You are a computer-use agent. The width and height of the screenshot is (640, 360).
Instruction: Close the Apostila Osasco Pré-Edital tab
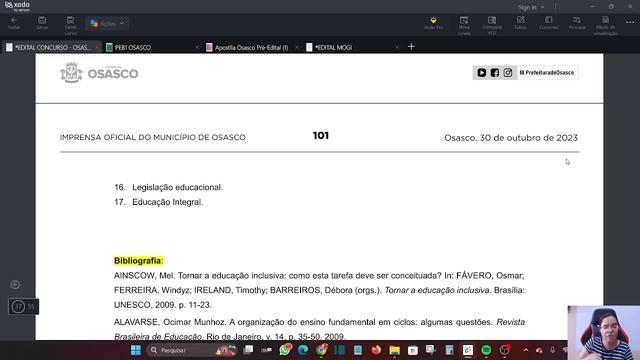297,47
